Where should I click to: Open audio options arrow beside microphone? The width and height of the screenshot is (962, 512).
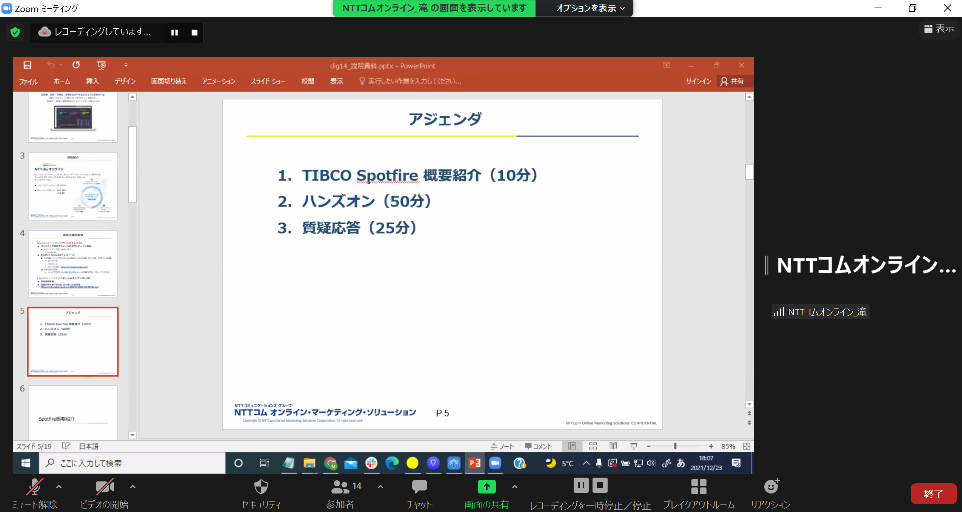59,487
